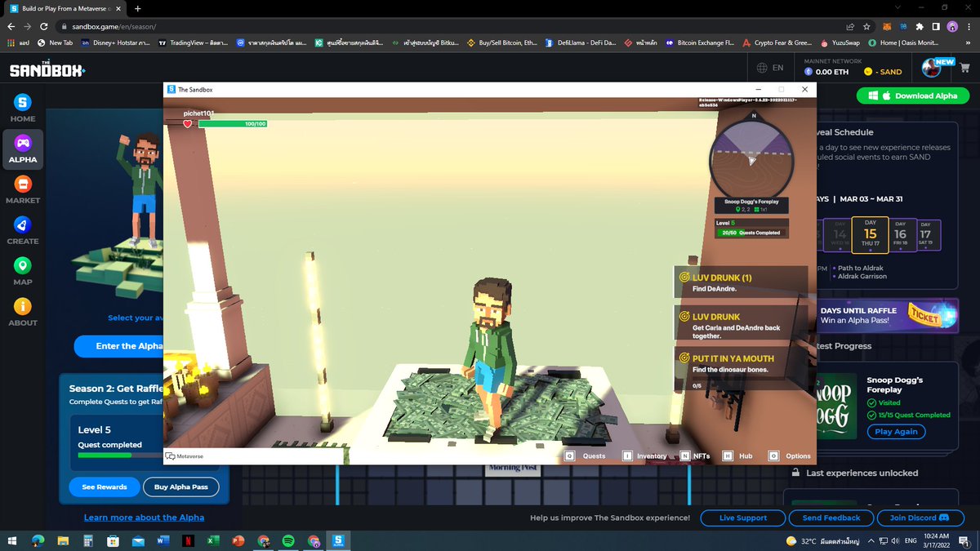Open NFTs in the game bottom bar
Viewport: 980px width, 551px height.
point(695,455)
